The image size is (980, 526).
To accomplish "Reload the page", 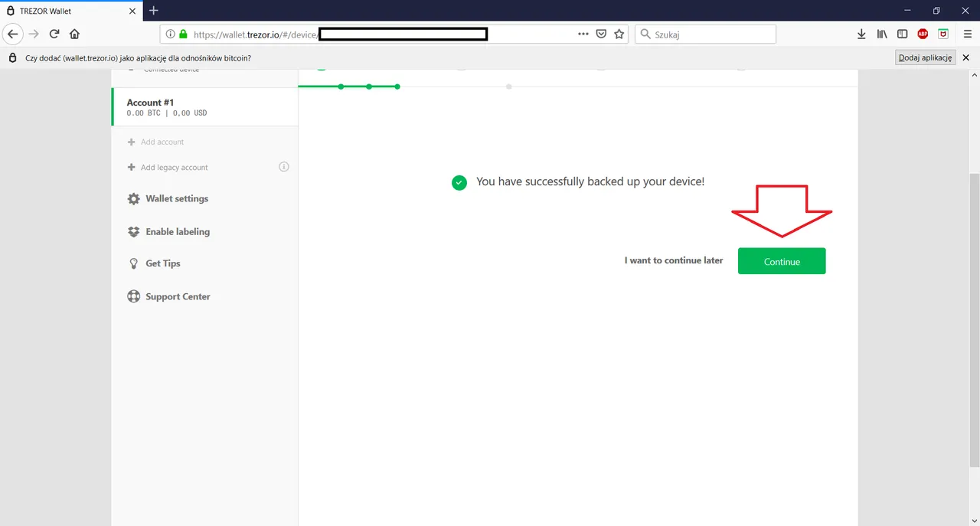I will [54, 34].
